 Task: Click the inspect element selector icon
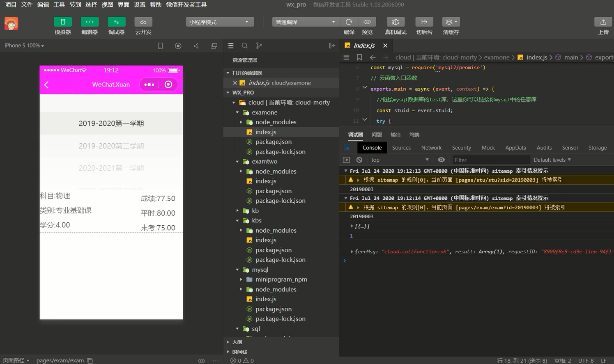pos(347,148)
